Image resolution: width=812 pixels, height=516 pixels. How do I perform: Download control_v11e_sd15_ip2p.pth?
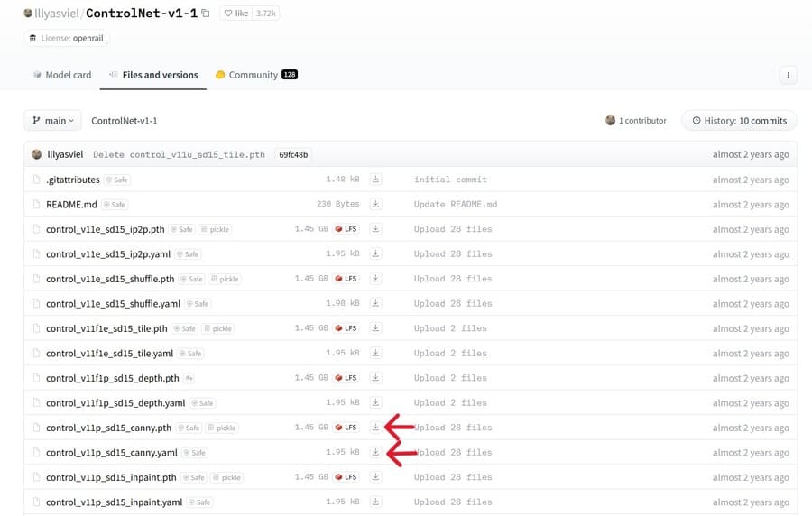(x=375, y=229)
